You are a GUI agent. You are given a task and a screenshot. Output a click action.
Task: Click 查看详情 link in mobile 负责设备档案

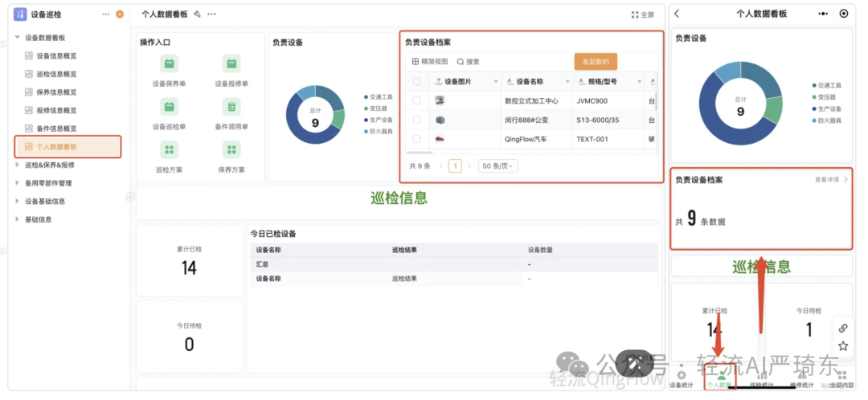831,180
